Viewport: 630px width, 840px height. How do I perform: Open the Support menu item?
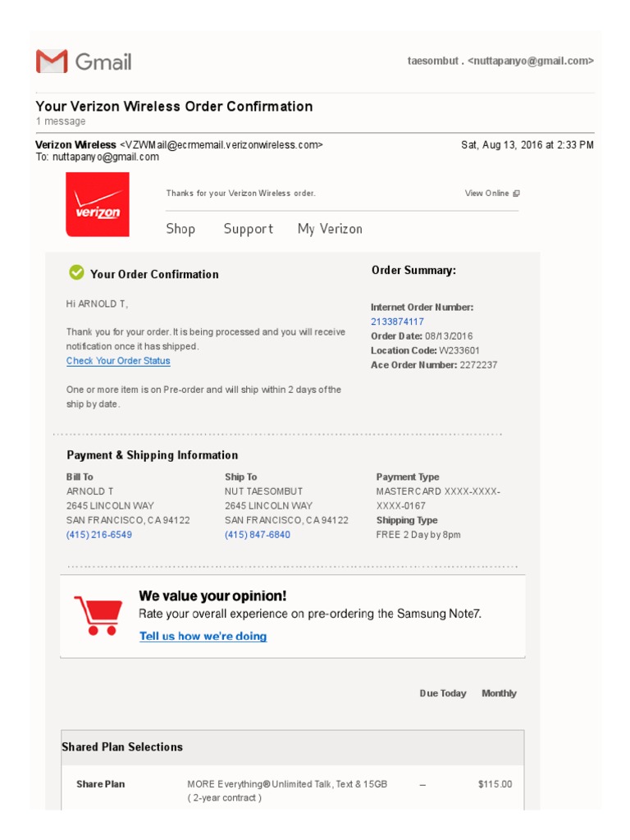click(248, 229)
